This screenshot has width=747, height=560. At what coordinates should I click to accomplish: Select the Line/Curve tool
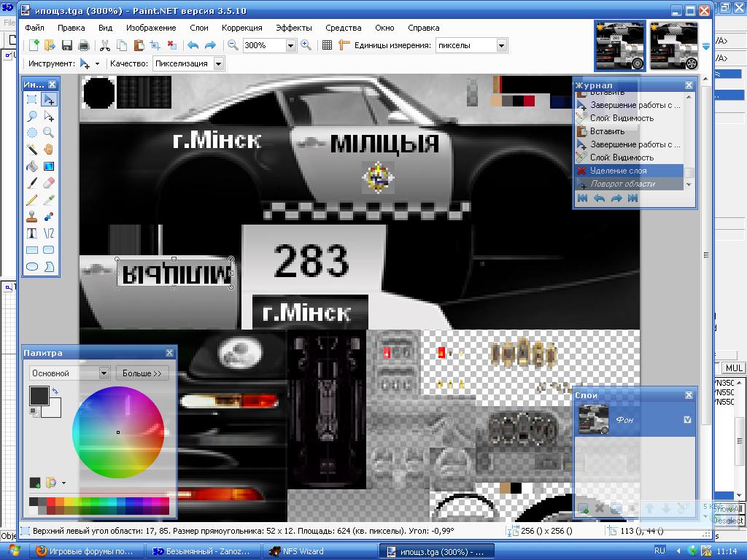point(49,233)
